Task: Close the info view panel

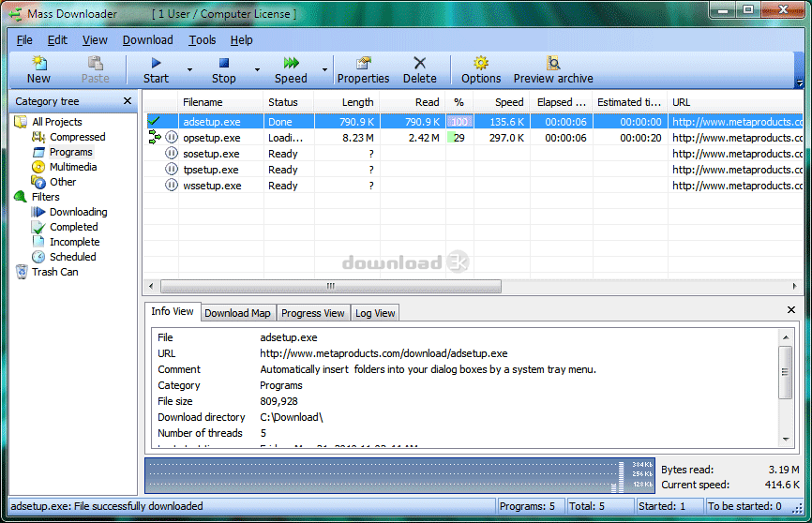Action: (x=791, y=309)
